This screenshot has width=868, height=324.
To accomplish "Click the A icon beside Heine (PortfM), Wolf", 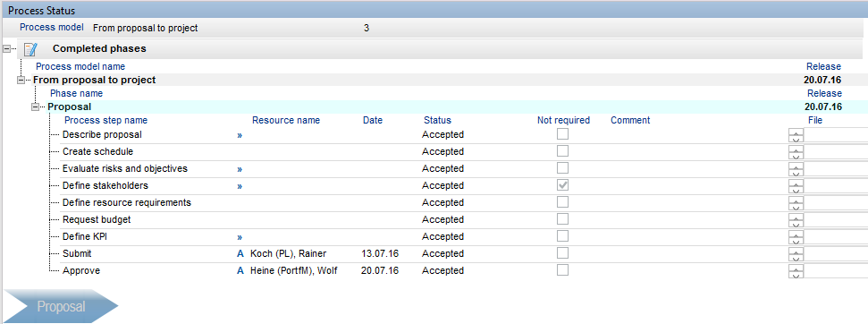I will [240, 271].
